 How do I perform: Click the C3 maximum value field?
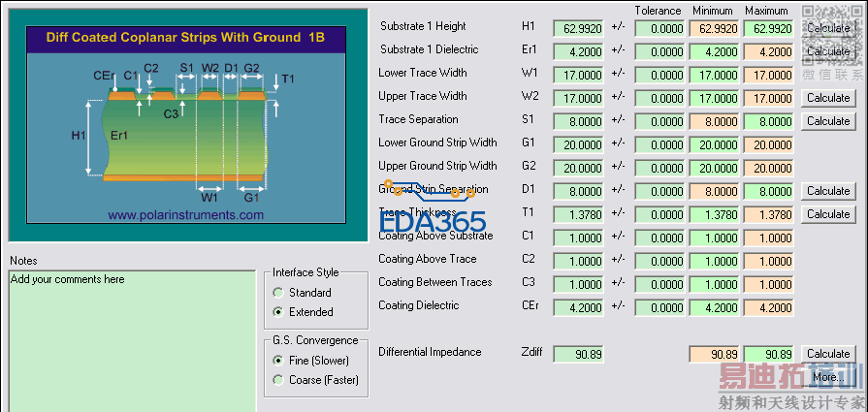pos(768,284)
